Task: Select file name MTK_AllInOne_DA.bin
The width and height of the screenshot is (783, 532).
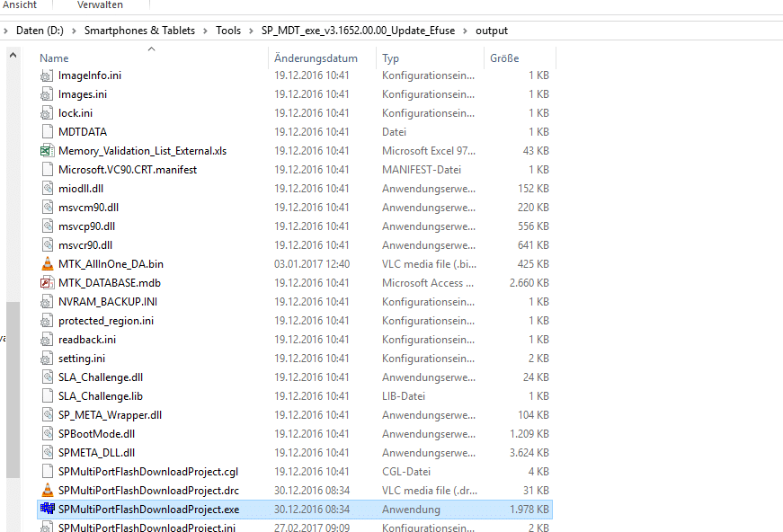Action: pyautogui.click(x=111, y=264)
